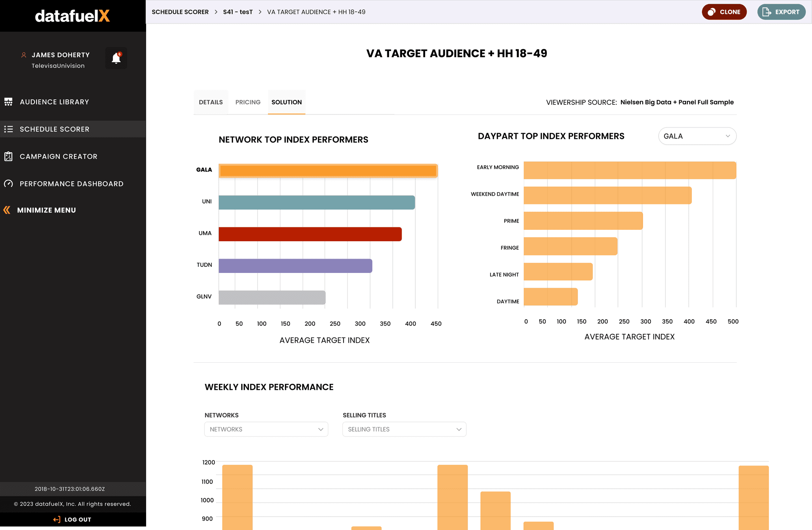Click the Late Night daypart bar
This screenshot has height=530, width=812.
tap(558, 271)
